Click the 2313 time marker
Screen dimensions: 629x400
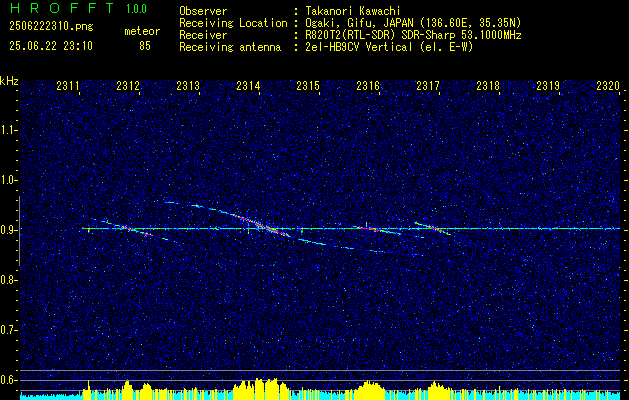[188, 85]
